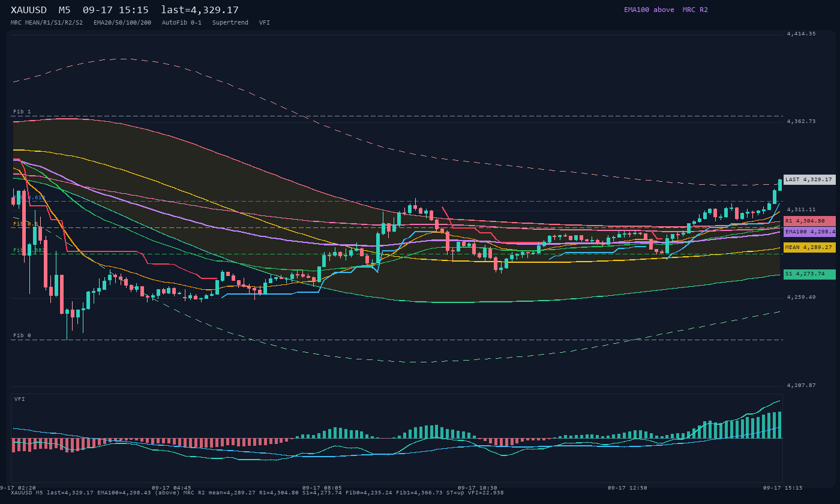Click the purple EMA100 price tag
The width and height of the screenshot is (840, 504).
809,232
